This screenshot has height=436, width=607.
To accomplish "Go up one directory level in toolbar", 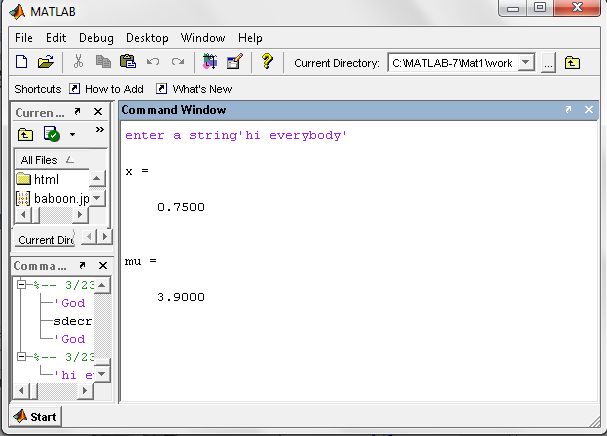I will click(x=572, y=63).
